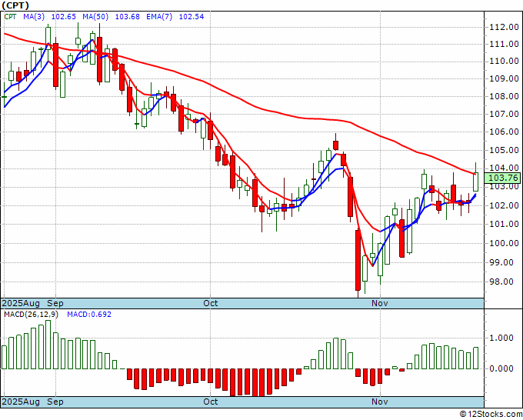Click the 112.00 price axis label
Screen dimensions: 523x420
tap(503, 28)
